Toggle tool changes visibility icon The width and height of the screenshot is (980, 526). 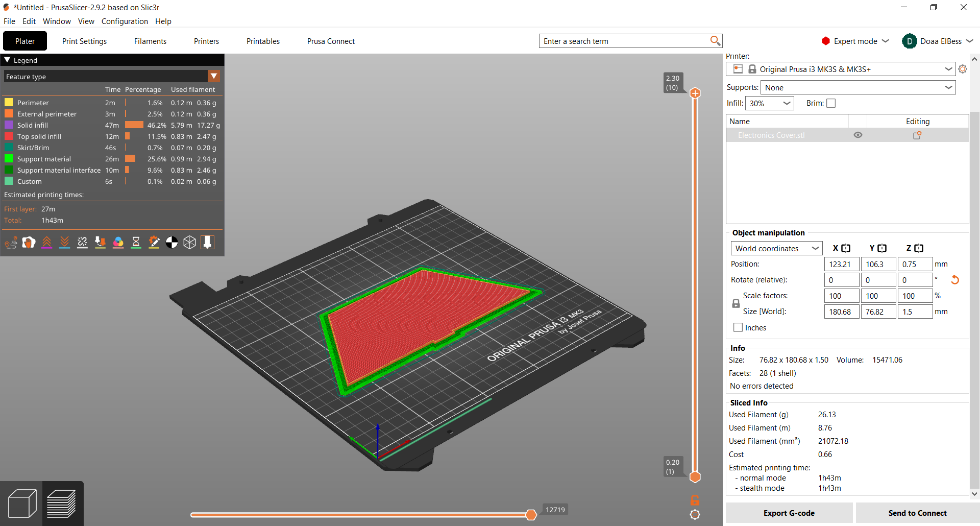click(100, 242)
